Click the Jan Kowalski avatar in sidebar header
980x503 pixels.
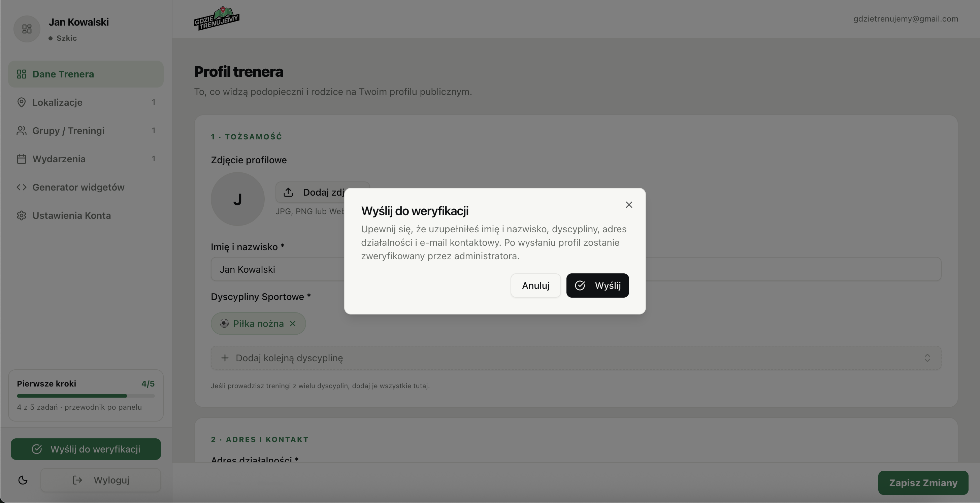tap(27, 29)
